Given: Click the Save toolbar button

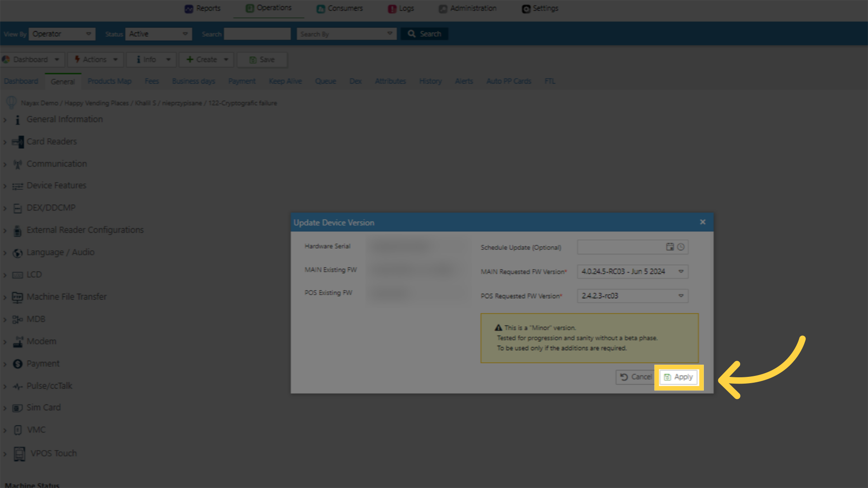Looking at the screenshot, I should click(262, 60).
